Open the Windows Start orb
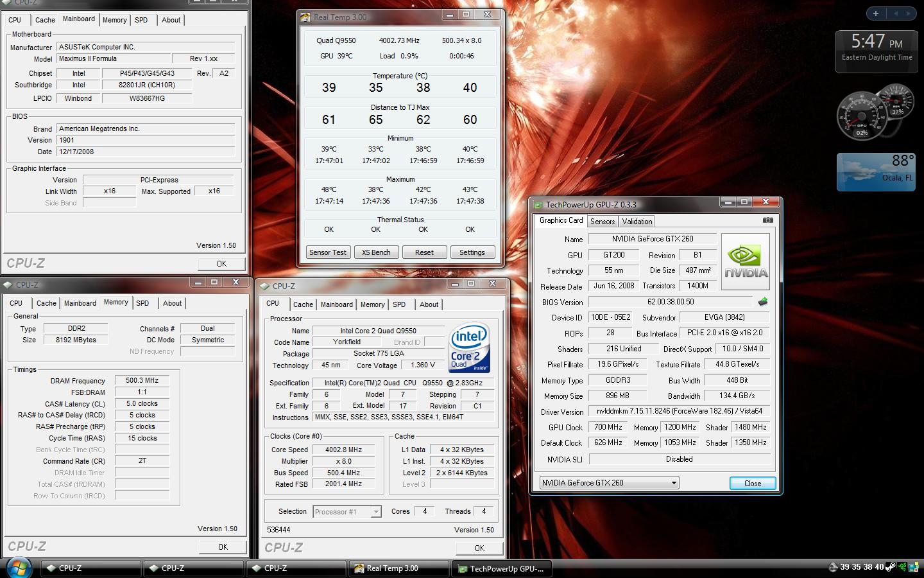The height and width of the screenshot is (578, 924). tap(18, 568)
